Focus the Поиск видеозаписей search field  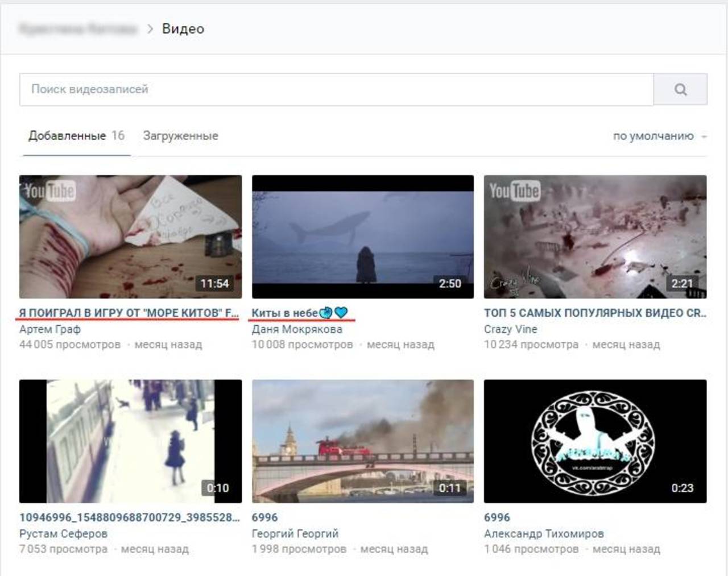pos(337,89)
